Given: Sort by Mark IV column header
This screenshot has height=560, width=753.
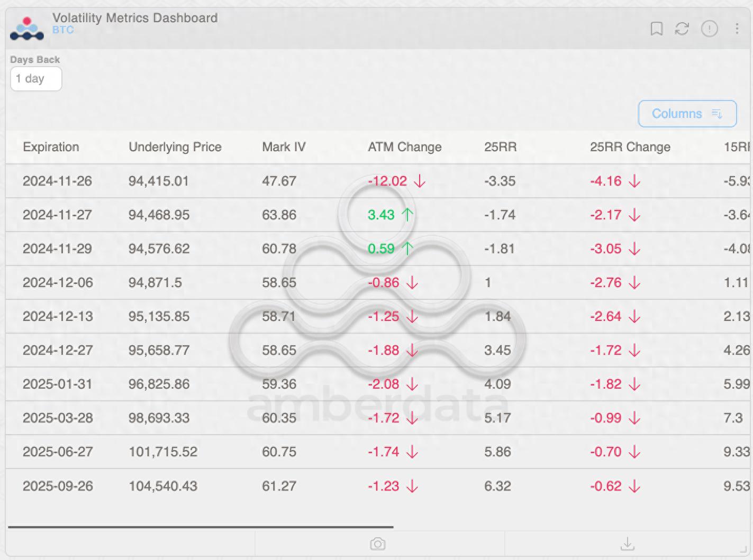Looking at the screenshot, I should pyautogui.click(x=284, y=147).
